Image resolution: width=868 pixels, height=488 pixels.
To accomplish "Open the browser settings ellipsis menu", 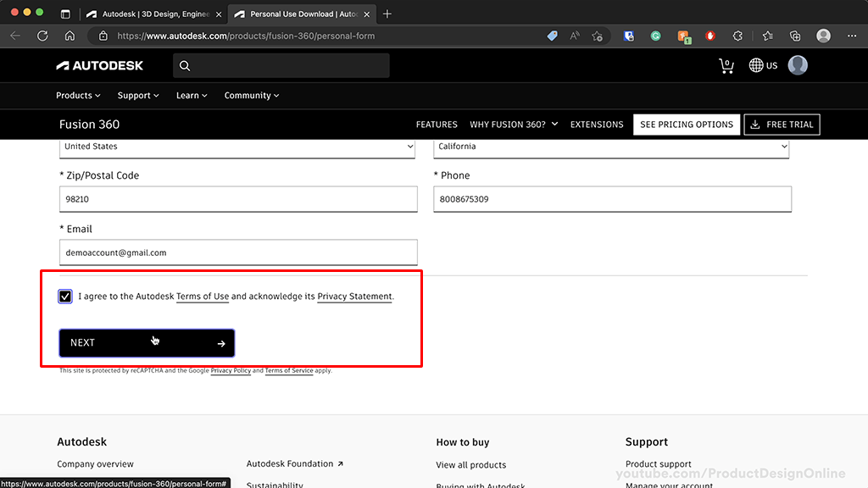I will point(851,36).
